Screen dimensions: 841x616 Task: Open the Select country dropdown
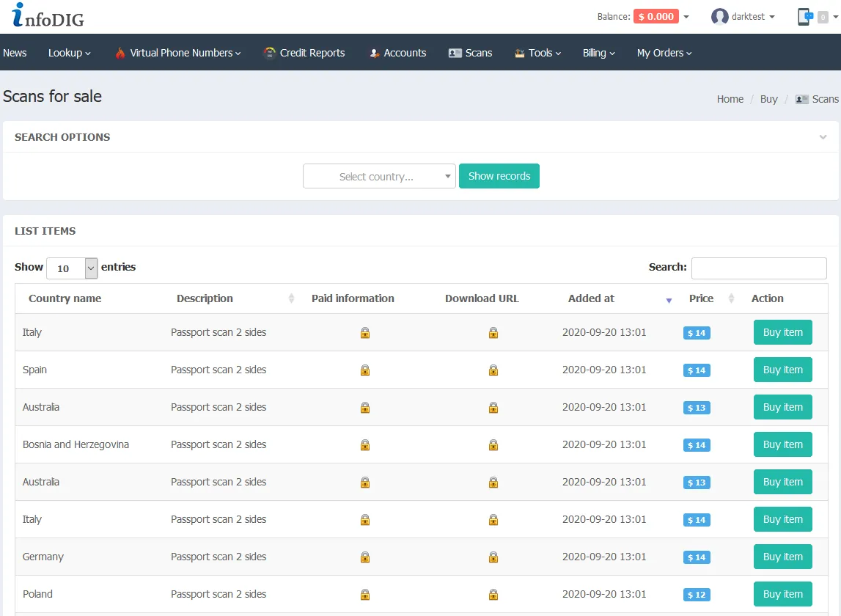pyautogui.click(x=379, y=176)
